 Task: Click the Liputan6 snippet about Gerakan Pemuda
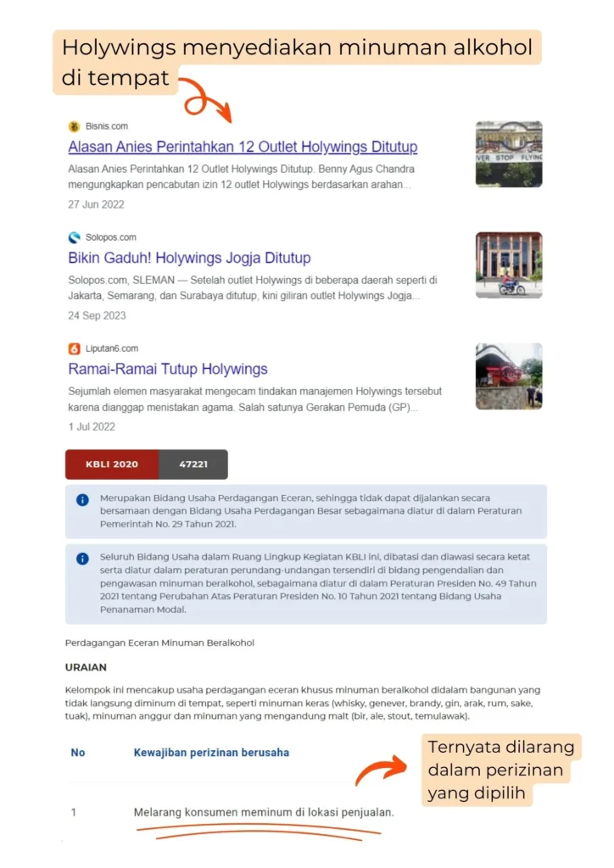click(254, 399)
